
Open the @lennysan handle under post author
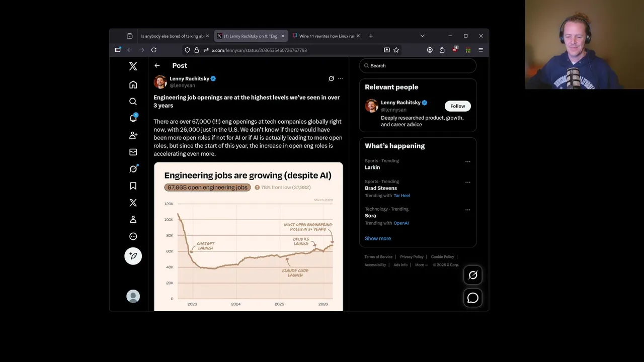coord(182,85)
